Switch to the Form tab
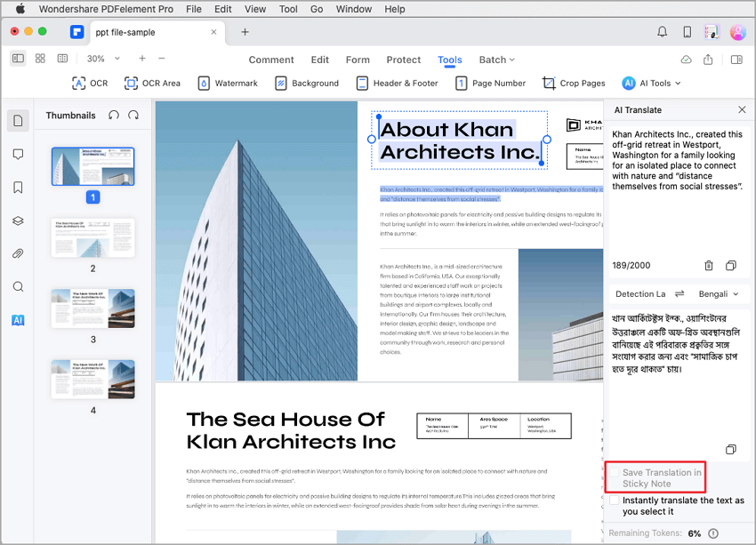756x545 pixels. click(x=358, y=60)
